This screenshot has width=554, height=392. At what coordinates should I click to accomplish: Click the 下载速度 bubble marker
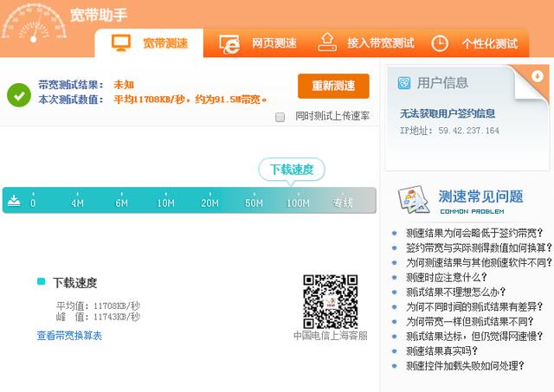[292, 170]
